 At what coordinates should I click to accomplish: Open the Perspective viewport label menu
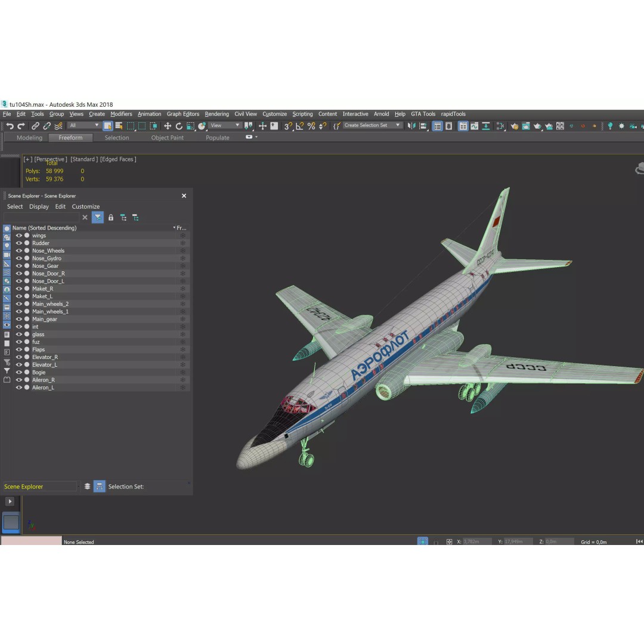coord(51,159)
